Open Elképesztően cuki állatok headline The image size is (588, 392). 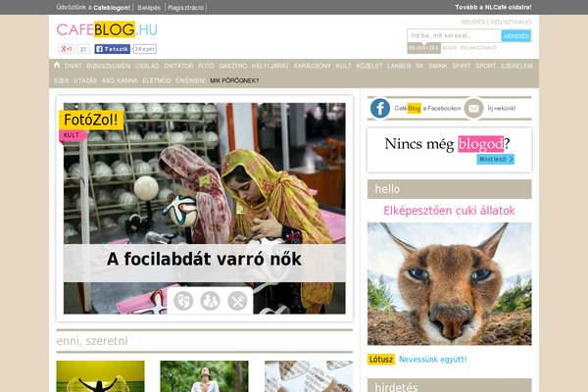click(449, 211)
